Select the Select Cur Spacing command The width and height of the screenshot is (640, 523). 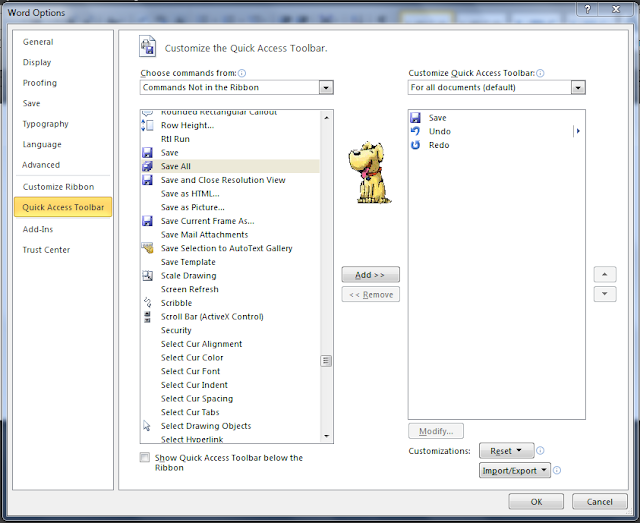click(x=230, y=398)
